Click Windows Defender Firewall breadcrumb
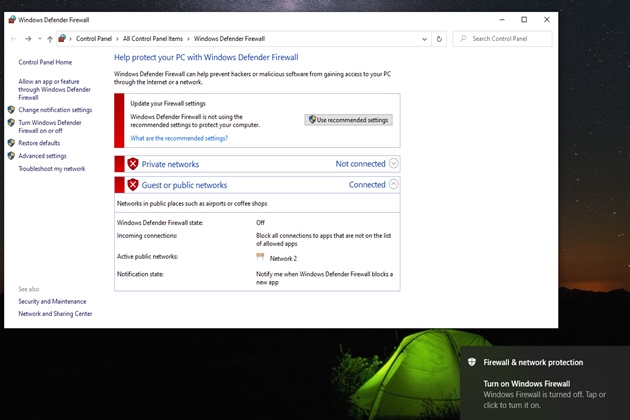Viewport: 630px width, 420px height. click(x=229, y=39)
